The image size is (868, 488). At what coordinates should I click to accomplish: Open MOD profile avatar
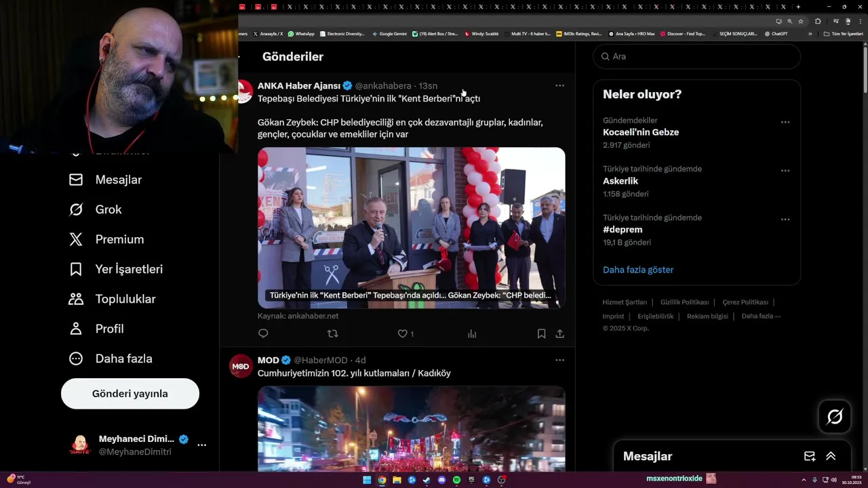tap(241, 366)
